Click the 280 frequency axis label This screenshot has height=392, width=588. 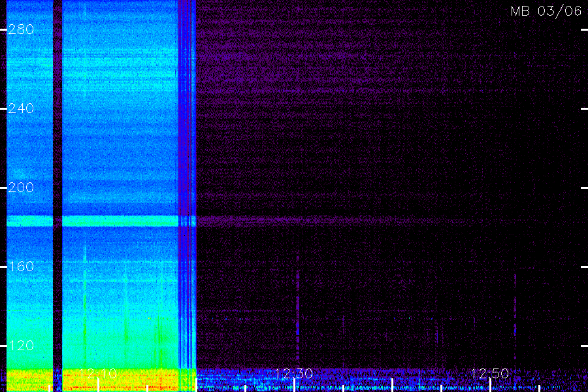(21, 29)
